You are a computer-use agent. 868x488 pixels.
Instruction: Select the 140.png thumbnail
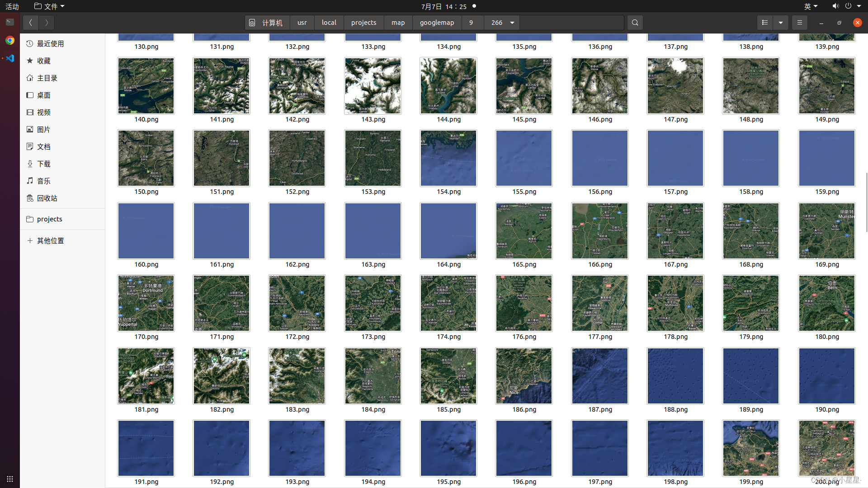pyautogui.click(x=146, y=85)
